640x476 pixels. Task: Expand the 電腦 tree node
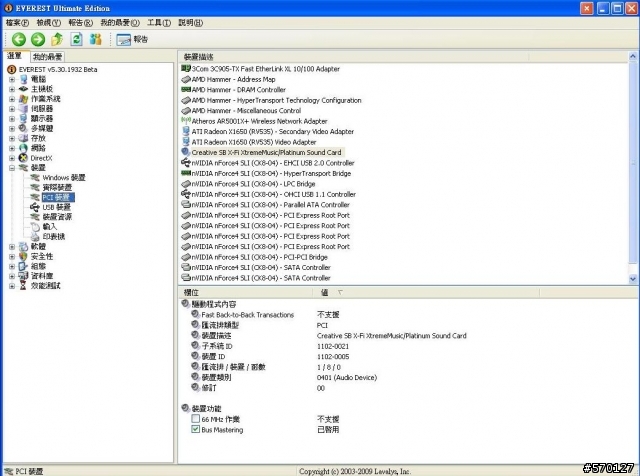(x=12, y=79)
